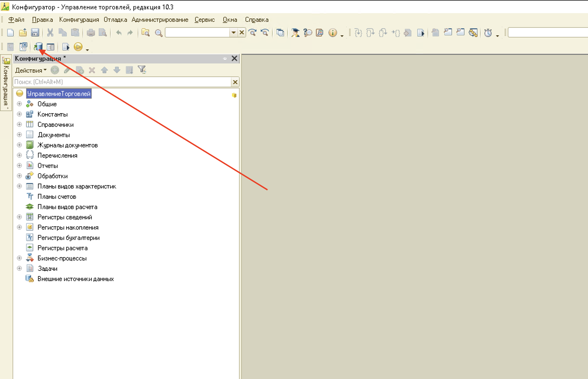Click the Open file folder icon

click(x=23, y=33)
